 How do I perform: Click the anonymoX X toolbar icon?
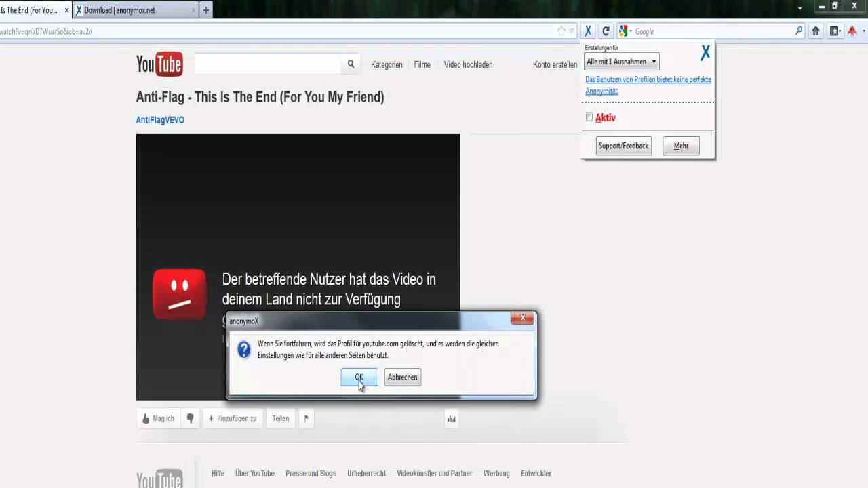(588, 31)
